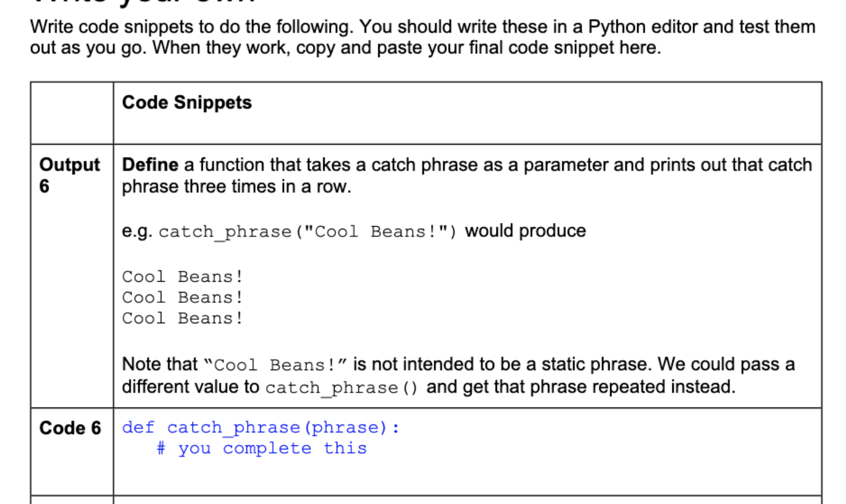Click the empty header cell left of 'Code Snippets'

(72, 113)
